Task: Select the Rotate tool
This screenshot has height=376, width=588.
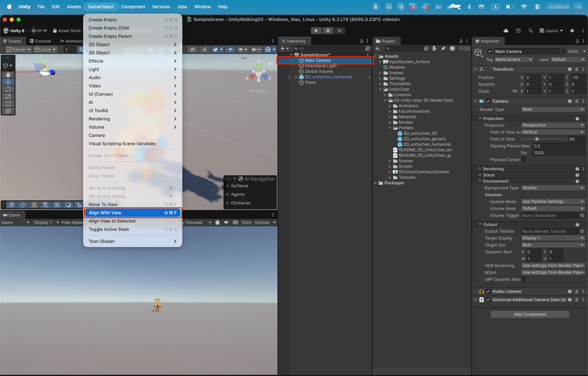Action: coord(8,89)
